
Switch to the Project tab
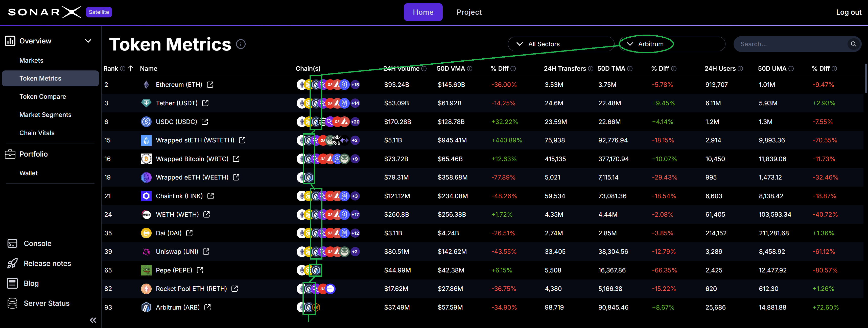click(469, 12)
